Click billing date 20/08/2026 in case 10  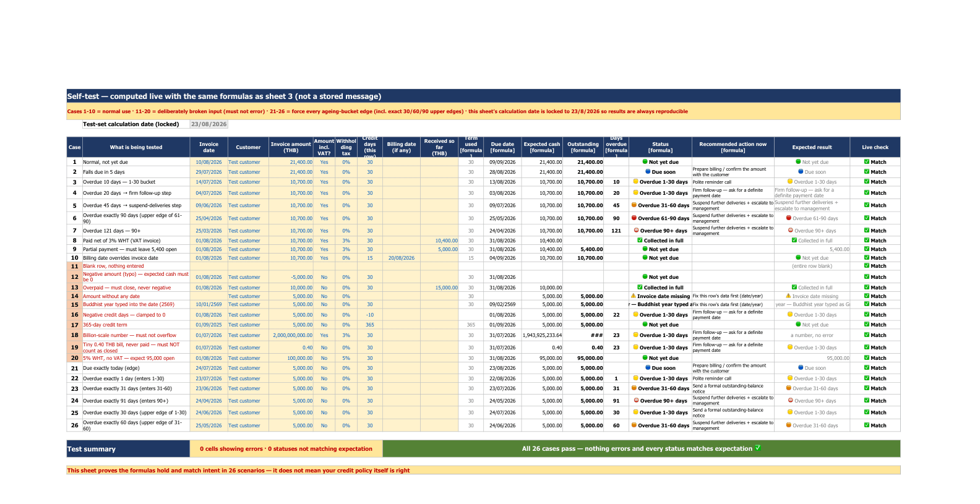tap(402, 258)
